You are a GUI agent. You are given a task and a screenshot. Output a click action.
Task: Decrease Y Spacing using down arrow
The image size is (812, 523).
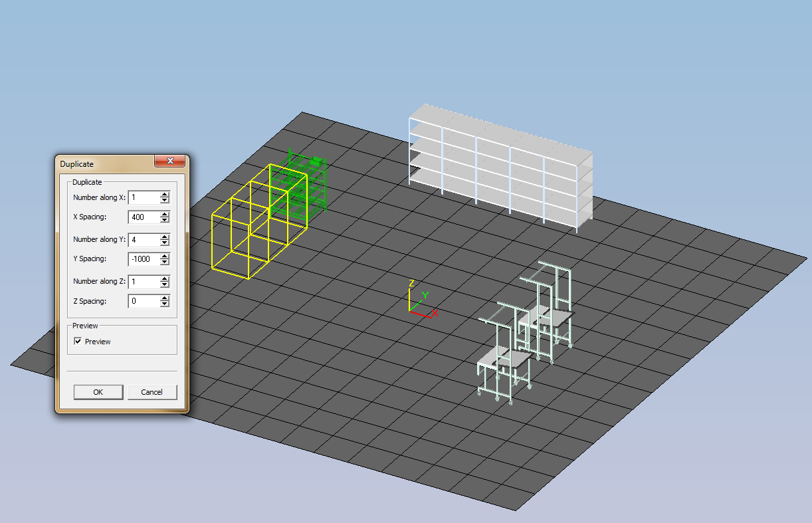click(165, 262)
